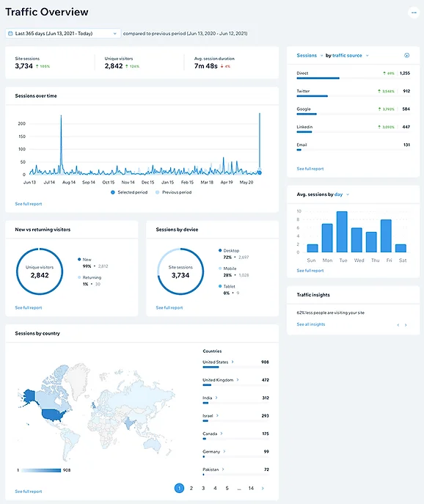Click the Linkedin traffic source row

[354, 129]
